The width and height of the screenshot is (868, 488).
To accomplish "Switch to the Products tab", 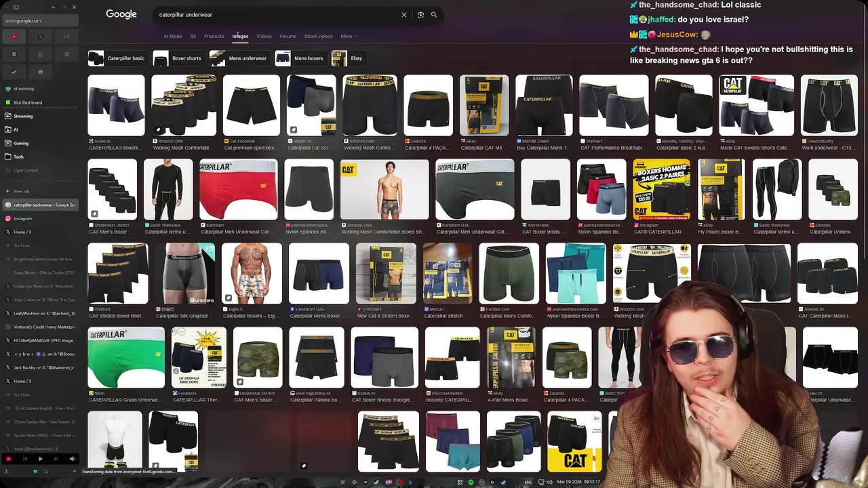I will tap(214, 37).
